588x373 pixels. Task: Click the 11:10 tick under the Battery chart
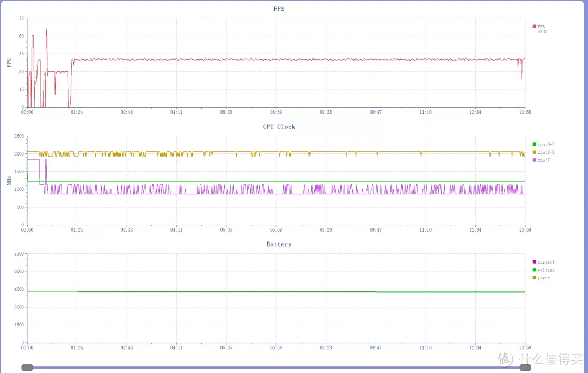425,347
